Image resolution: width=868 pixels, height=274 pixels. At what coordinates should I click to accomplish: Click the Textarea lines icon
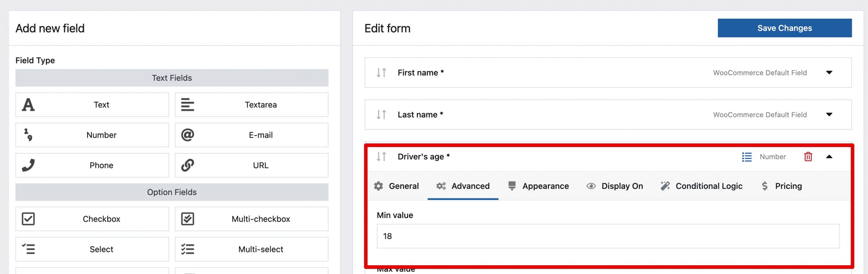click(x=188, y=105)
